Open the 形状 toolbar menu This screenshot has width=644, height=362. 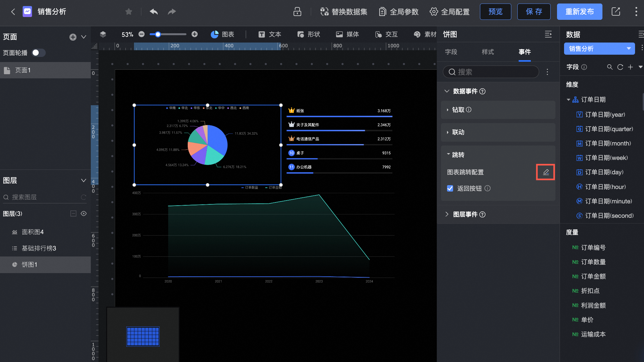tap(309, 34)
